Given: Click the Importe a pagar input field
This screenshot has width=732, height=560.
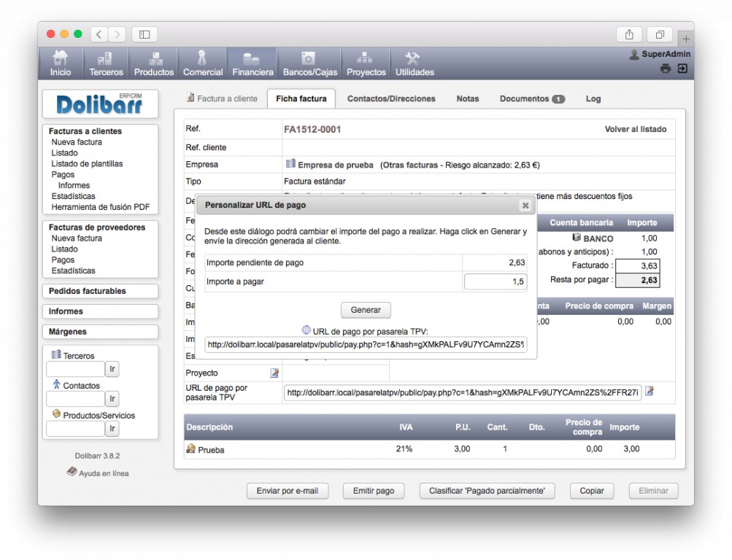Looking at the screenshot, I should 495,281.
